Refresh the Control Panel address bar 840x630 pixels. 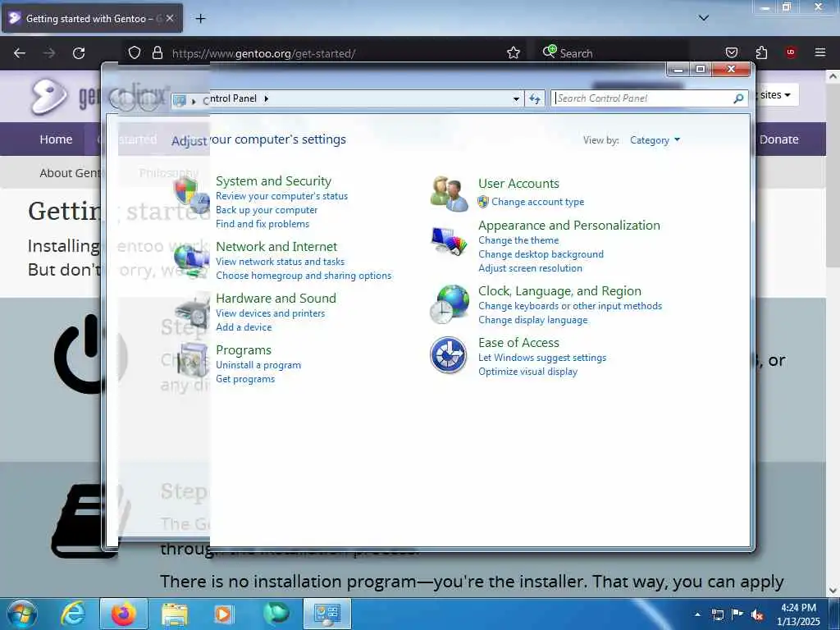tap(535, 98)
